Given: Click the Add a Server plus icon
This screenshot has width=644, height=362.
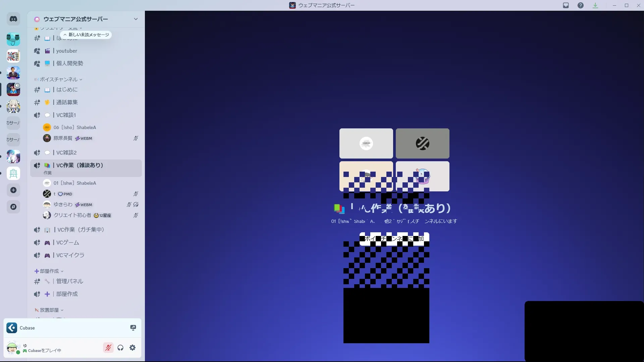Looking at the screenshot, I should (x=13, y=190).
